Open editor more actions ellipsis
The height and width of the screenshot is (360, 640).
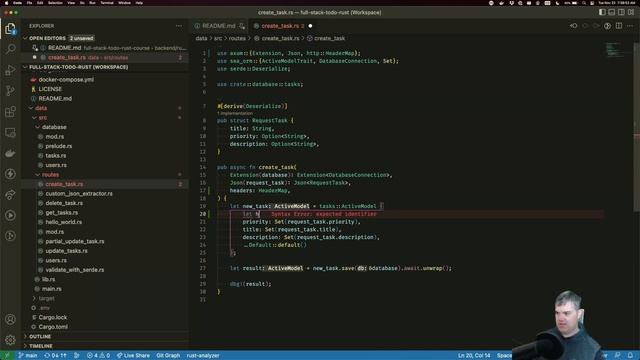coord(630,26)
